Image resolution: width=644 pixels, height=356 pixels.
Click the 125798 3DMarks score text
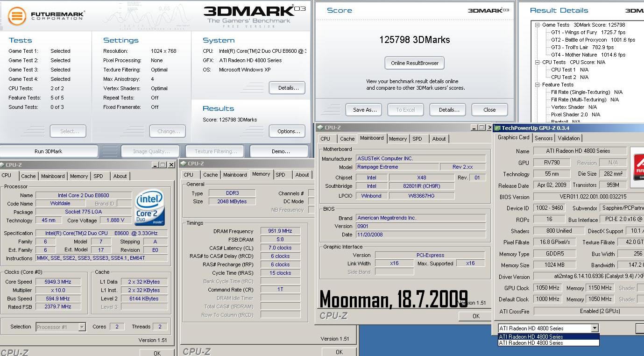pyautogui.click(x=415, y=40)
